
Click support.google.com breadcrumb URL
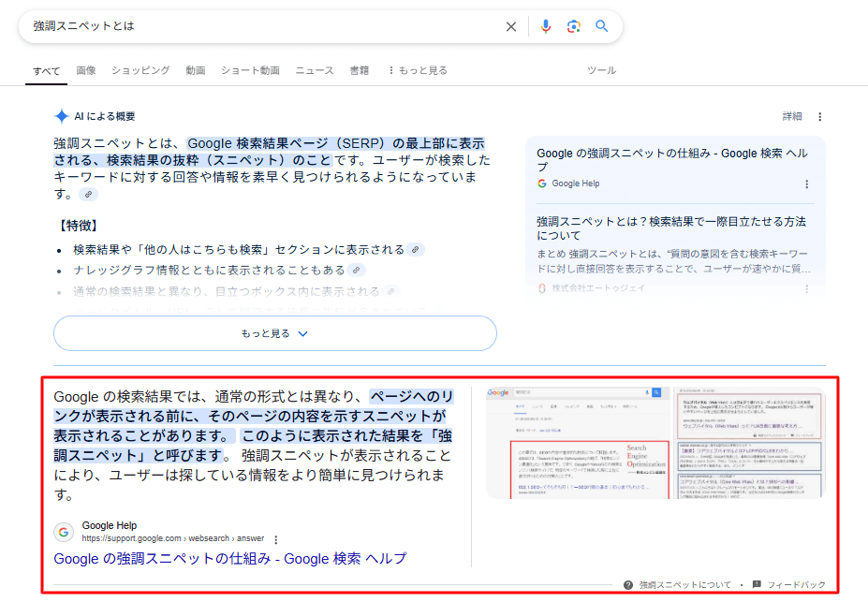click(172, 538)
